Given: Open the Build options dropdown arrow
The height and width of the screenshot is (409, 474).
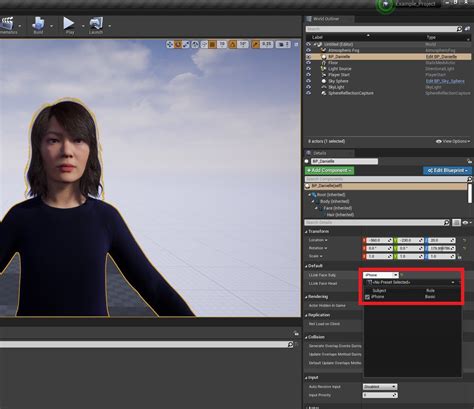Looking at the screenshot, I should 51,26.
